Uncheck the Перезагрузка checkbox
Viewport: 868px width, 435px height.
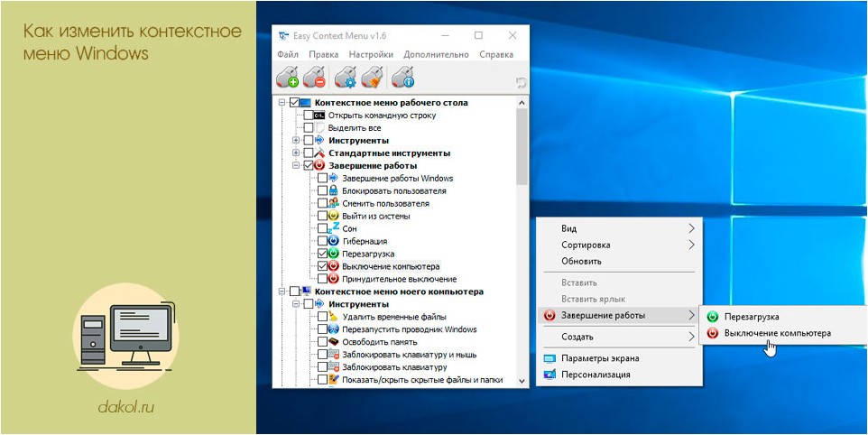(x=322, y=254)
